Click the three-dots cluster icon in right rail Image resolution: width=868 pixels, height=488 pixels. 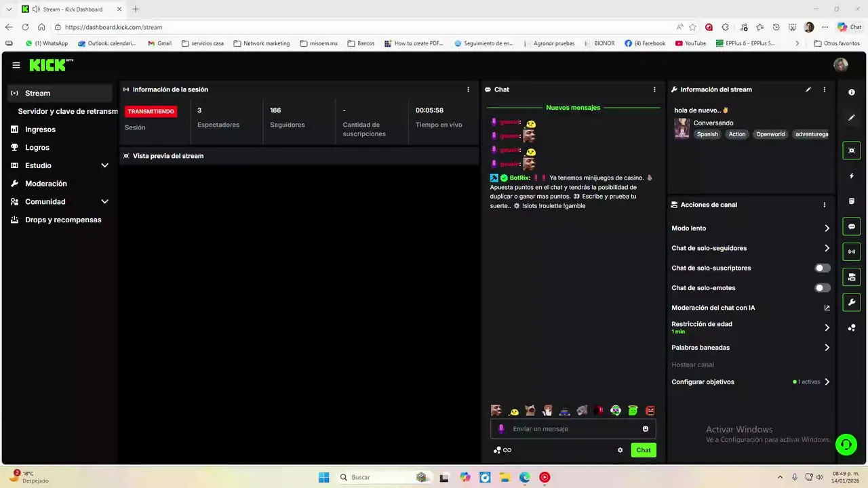click(x=852, y=327)
